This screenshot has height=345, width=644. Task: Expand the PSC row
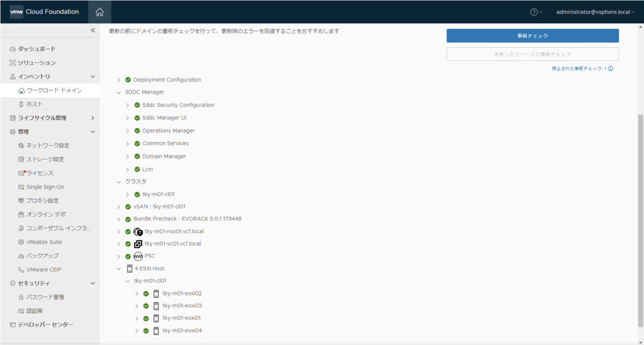pos(119,256)
